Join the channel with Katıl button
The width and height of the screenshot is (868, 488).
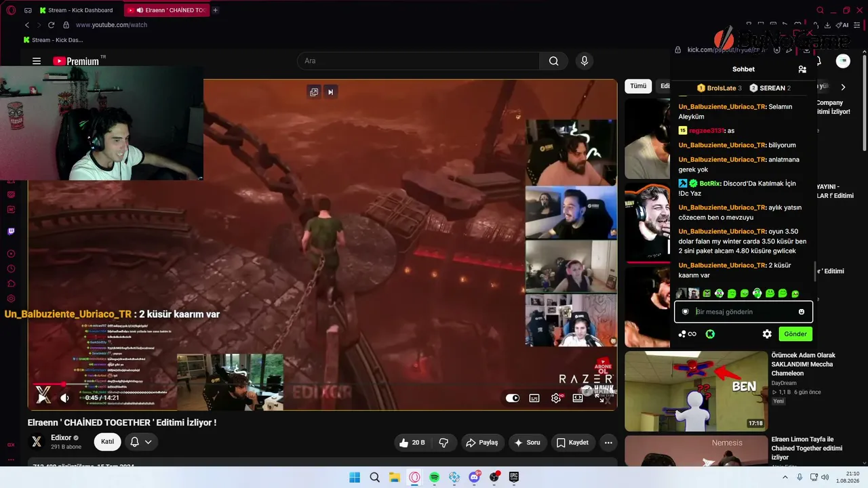pyautogui.click(x=107, y=442)
